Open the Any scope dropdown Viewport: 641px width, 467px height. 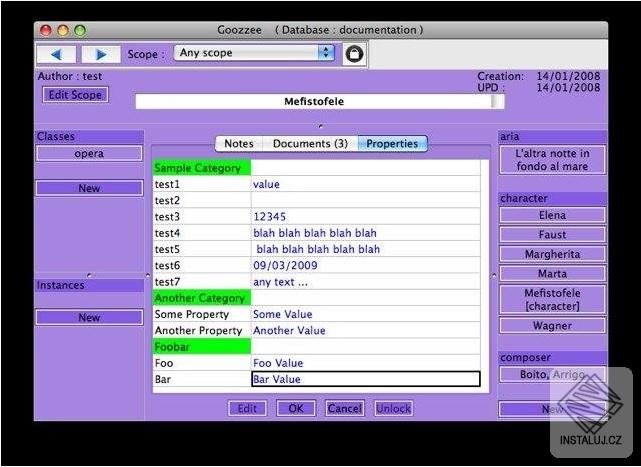pos(254,53)
